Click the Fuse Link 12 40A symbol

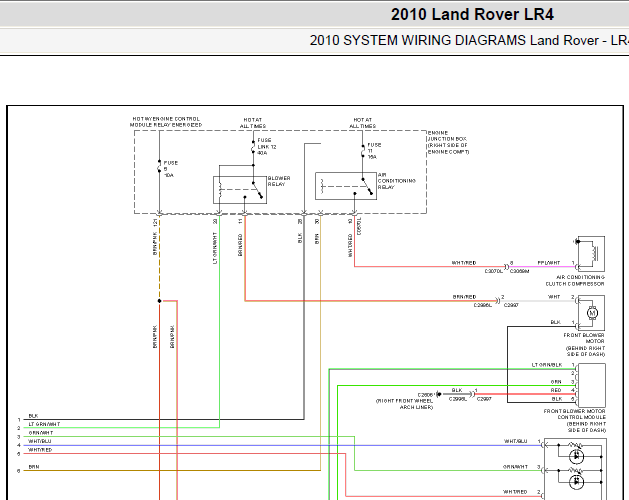tap(251, 149)
